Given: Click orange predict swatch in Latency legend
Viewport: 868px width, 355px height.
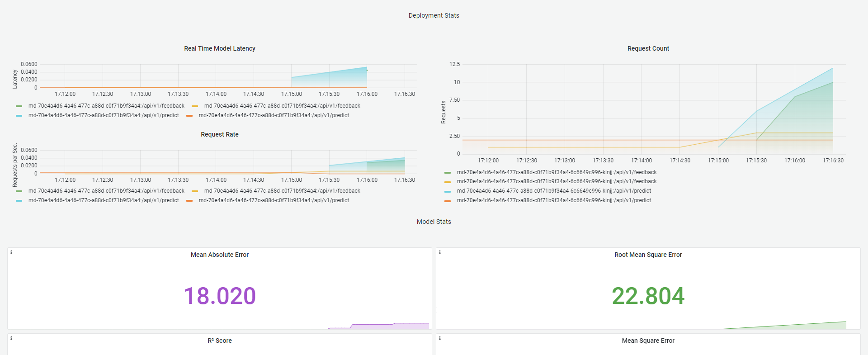Looking at the screenshot, I should pos(189,116).
